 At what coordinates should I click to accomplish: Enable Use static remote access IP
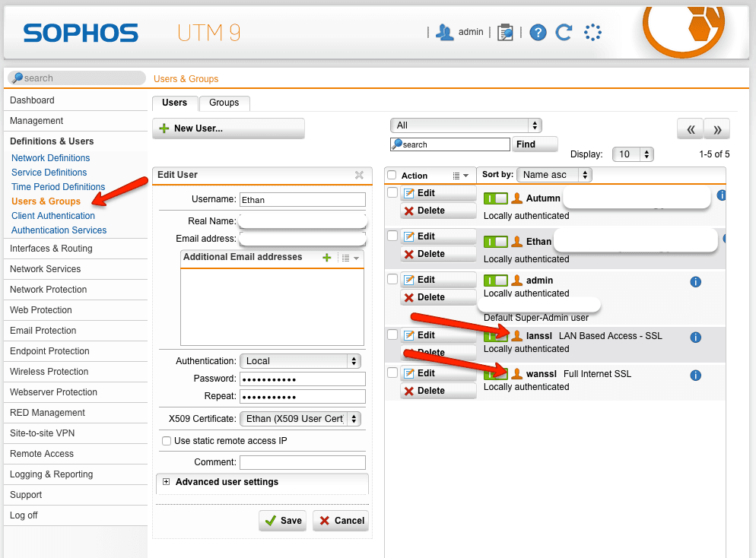pos(167,441)
